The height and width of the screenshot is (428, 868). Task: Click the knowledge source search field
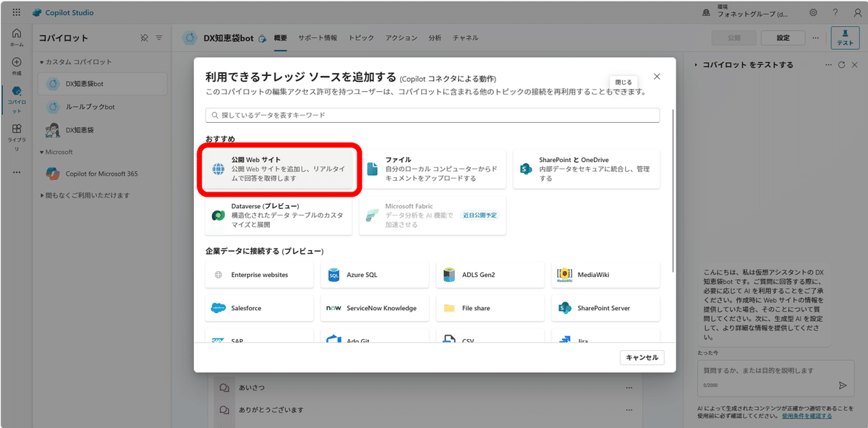click(433, 115)
